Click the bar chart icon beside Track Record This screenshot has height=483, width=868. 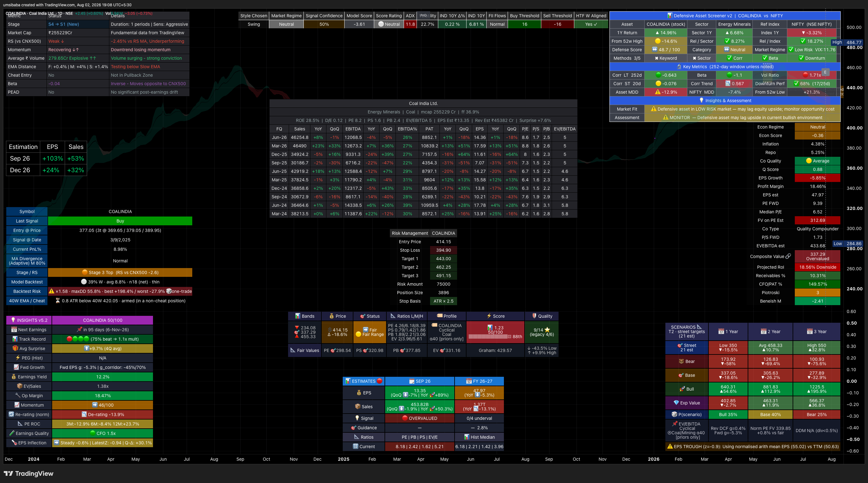(x=15, y=339)
